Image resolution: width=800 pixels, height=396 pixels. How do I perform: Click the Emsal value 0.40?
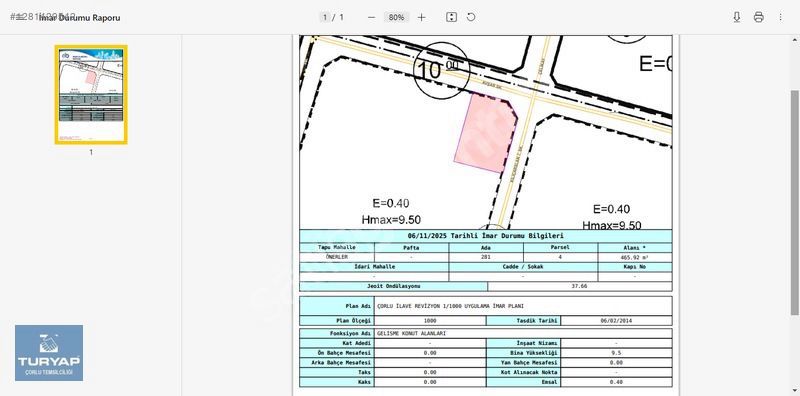pyautogui.click(x=616, y=382)
